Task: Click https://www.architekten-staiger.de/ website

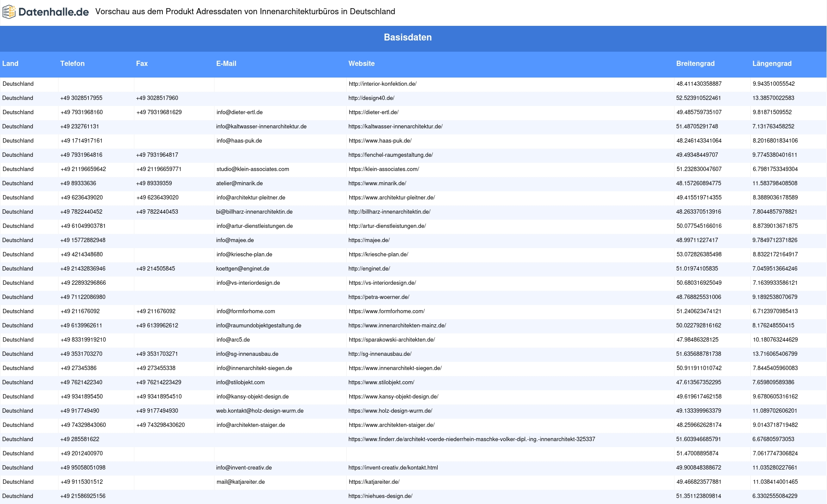Action: (x=392, y=425)
